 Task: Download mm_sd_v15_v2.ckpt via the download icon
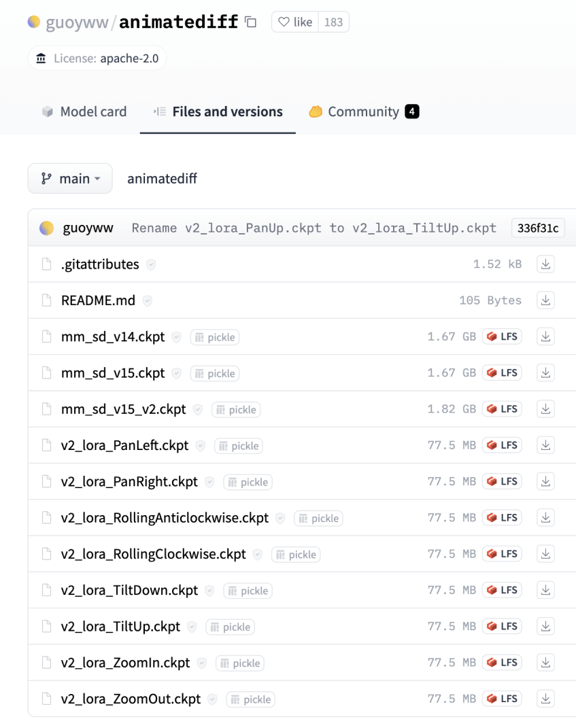point(545,409)
